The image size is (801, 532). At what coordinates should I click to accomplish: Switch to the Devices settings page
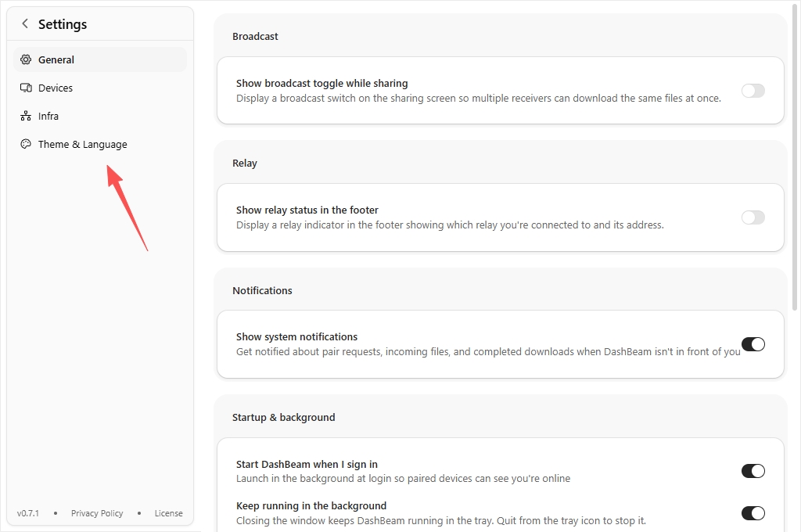coord(100,88)
